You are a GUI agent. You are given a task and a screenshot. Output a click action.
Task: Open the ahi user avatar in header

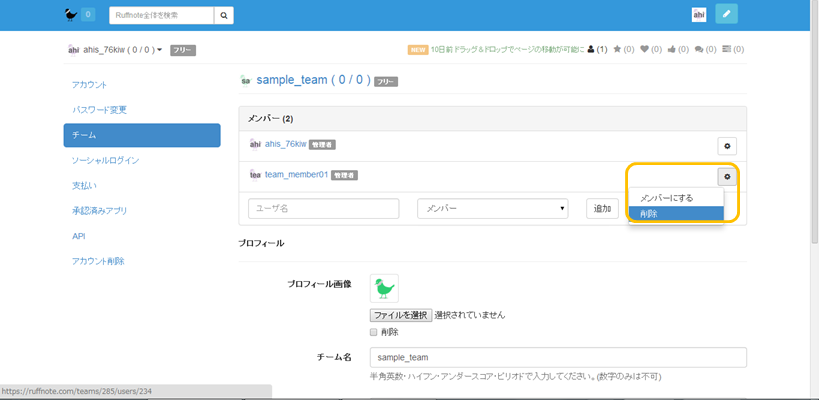pos(699,15)
